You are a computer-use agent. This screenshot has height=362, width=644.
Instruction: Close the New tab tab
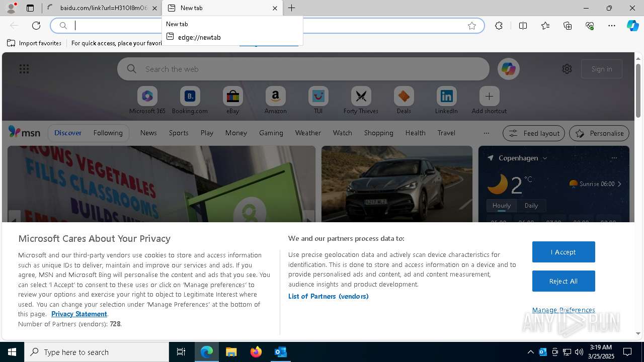click(x=275, y=8)
